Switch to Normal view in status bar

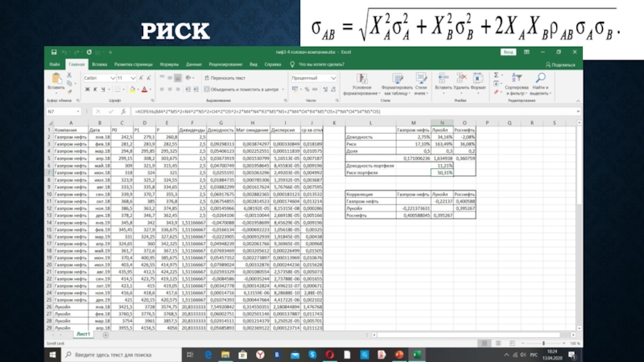pos(485,343)
